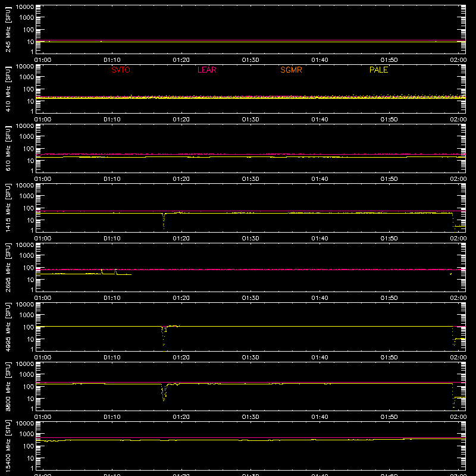The height and width of the screenshot is (476, 476).
Task: Select the 4995 MHz [SFU] axis title
Action: tap(8, 327)
